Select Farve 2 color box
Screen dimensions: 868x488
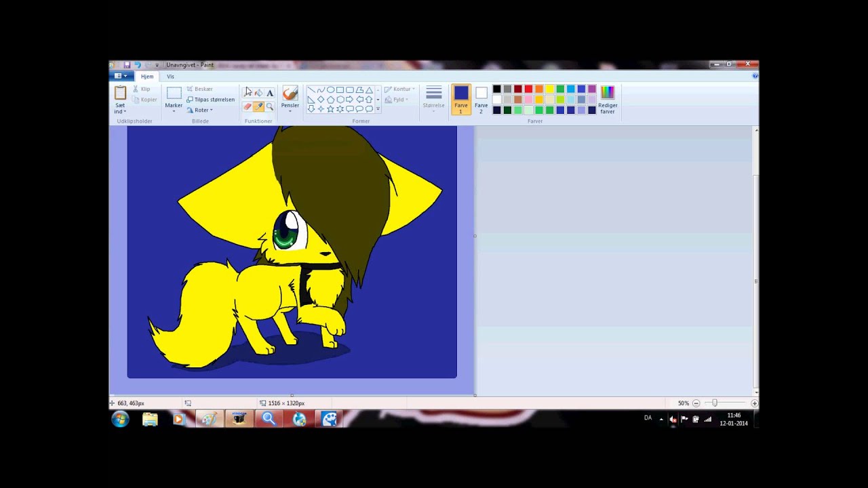[x=481, y=99]
